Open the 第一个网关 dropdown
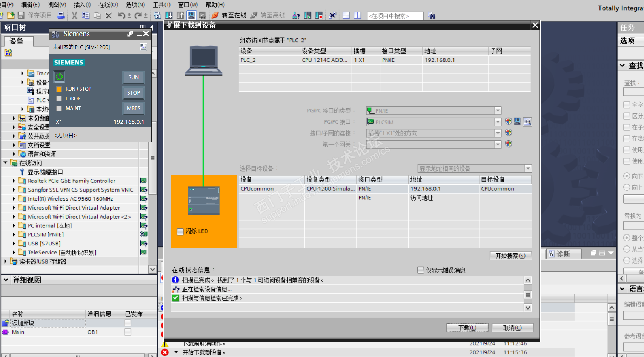 click(x=498, y=144)
